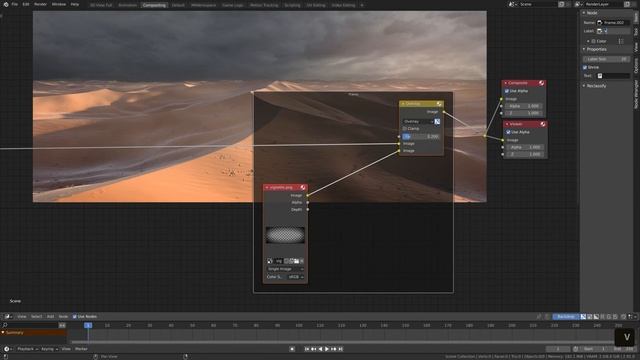Open the Single Image source dropdown
The image size is (640, 360).
(285, 269)
